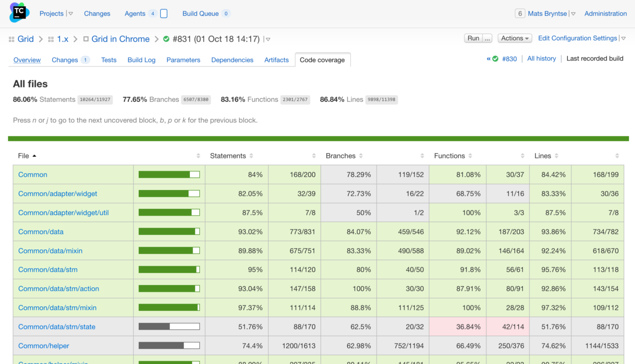Screen dimensions: 635x364
Task: Click the Common/helper coverage progress bar
Action: (169, 345)
